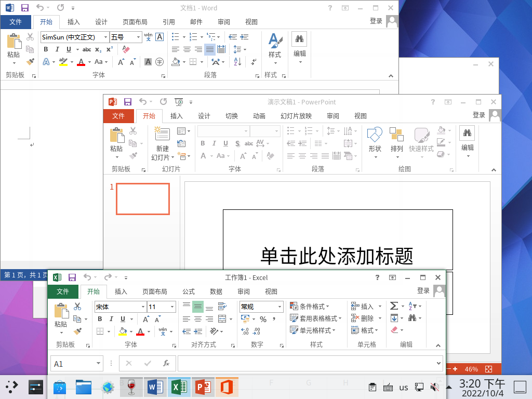Click Format Painter brush in Word ribbon
532x399 pixels.
pyautogui.click(x=30, y=62)
